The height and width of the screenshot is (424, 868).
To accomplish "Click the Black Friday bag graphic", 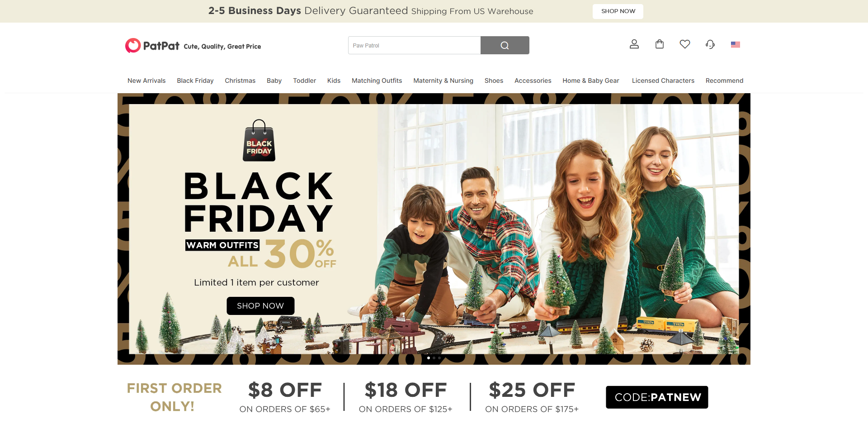I will pyautogui.click(x=259, y=140).
